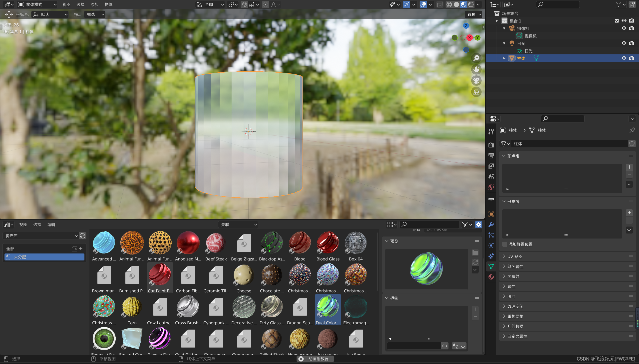Image resolution: width=639 pixels, height=364 pixels.
Task: Enable 添加静置位置 checkbox
Action: click(505, 244)
